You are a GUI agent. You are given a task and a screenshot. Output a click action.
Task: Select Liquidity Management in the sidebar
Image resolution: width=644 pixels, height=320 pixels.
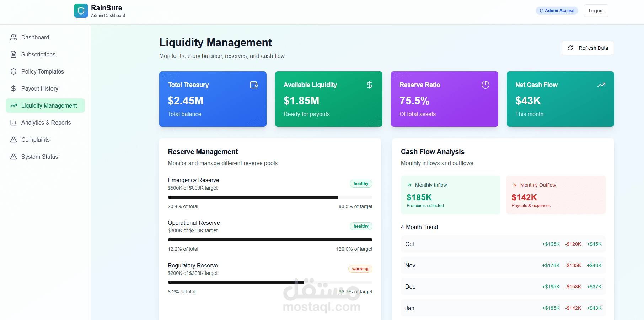45,105
